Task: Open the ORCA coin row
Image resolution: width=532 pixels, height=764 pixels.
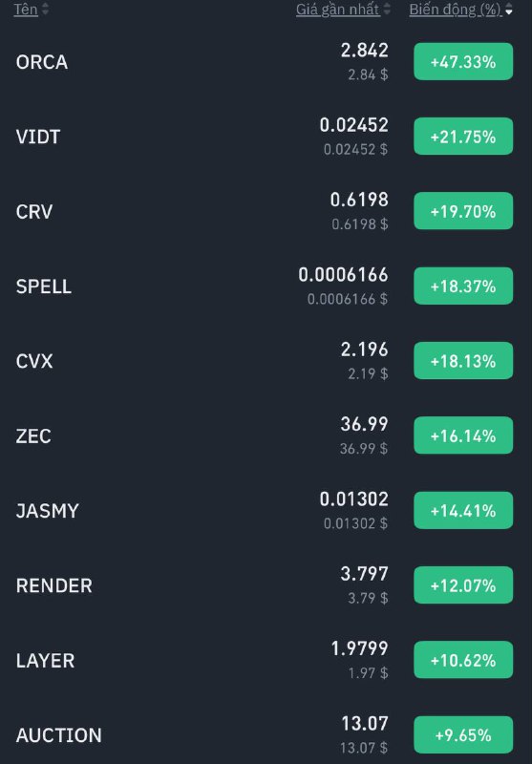Action: (266, 62)
